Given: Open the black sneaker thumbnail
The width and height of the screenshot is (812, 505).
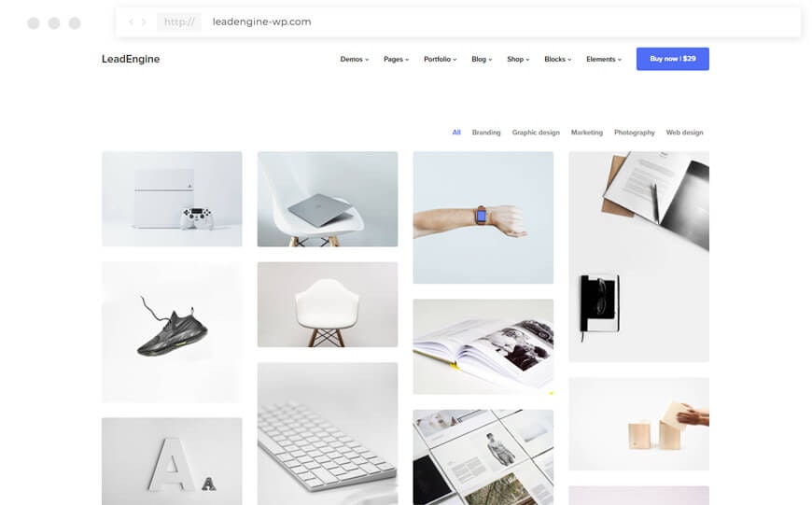Looking at the screenshot, I should 172,332.
